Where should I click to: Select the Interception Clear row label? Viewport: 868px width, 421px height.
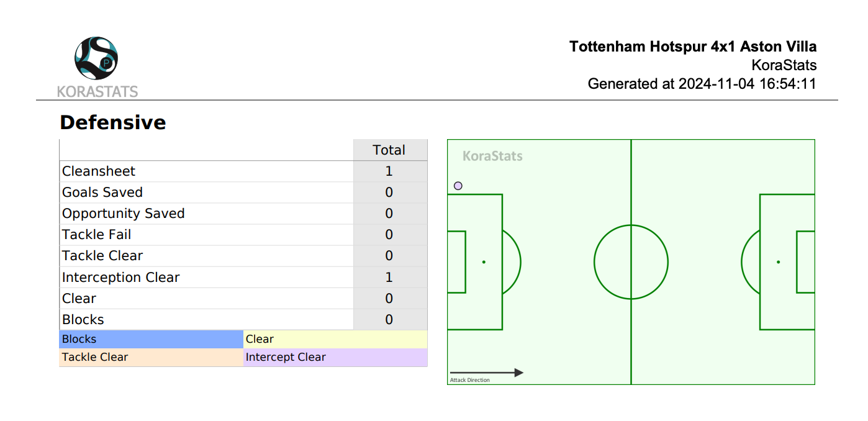coord(121,278)
